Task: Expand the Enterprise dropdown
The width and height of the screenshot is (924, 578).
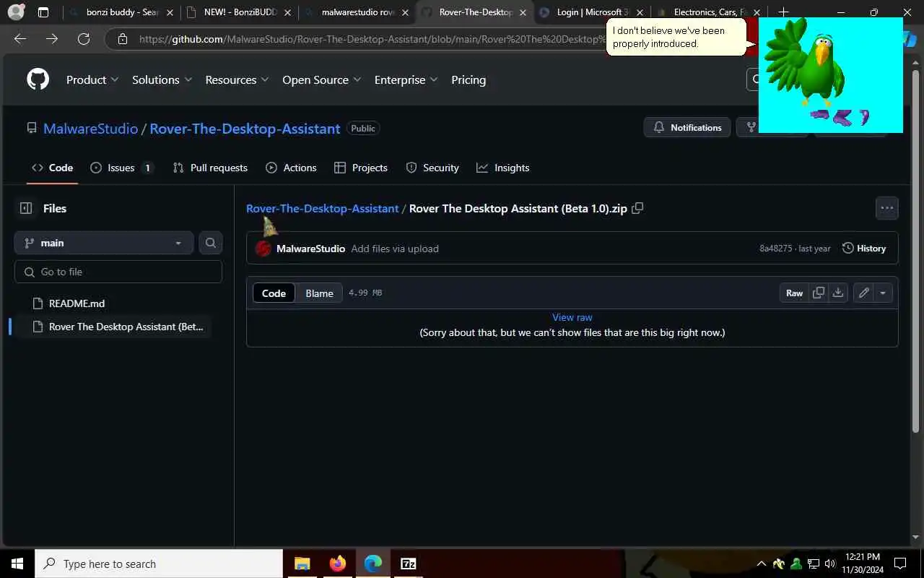Action: pyautogui.click(x=406, y=79)
